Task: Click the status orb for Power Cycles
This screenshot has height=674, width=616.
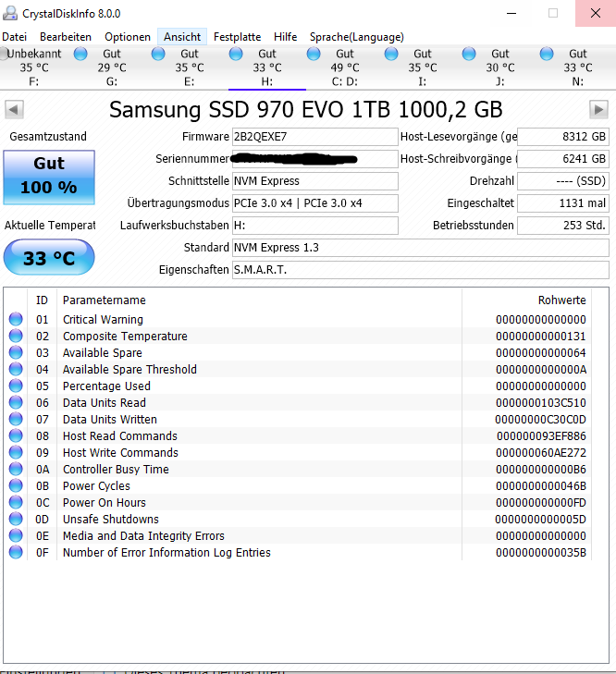Action: [16, 485]
